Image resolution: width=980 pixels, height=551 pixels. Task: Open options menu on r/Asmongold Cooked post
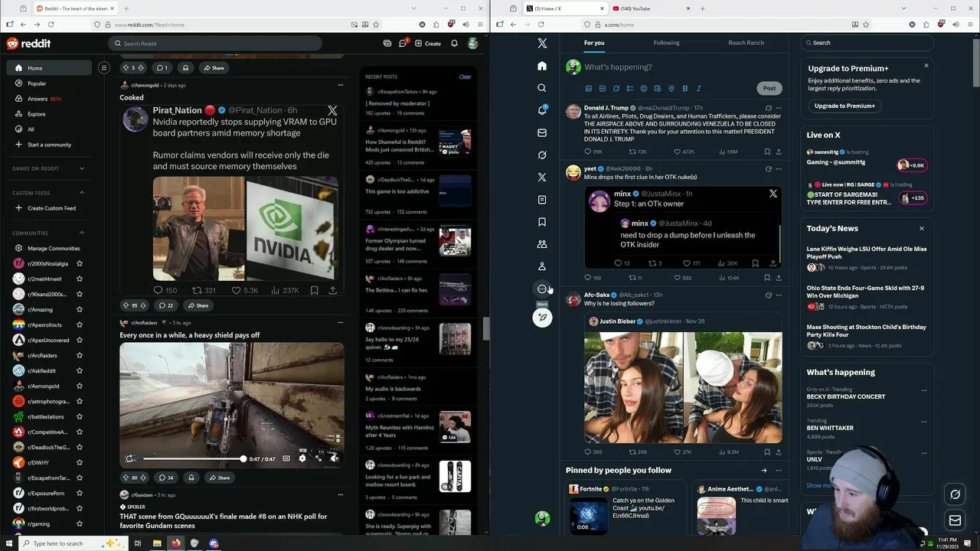click(341, 85)
